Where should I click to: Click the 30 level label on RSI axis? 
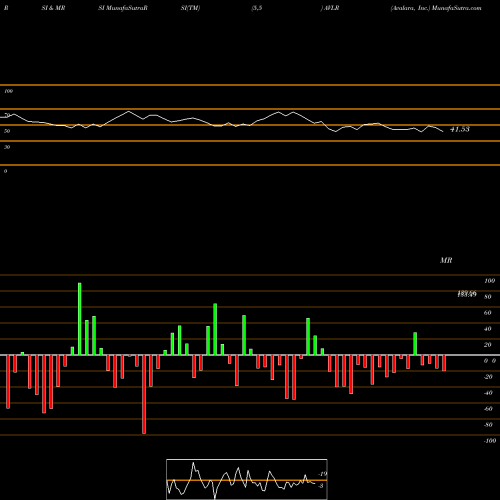(7, 147)
